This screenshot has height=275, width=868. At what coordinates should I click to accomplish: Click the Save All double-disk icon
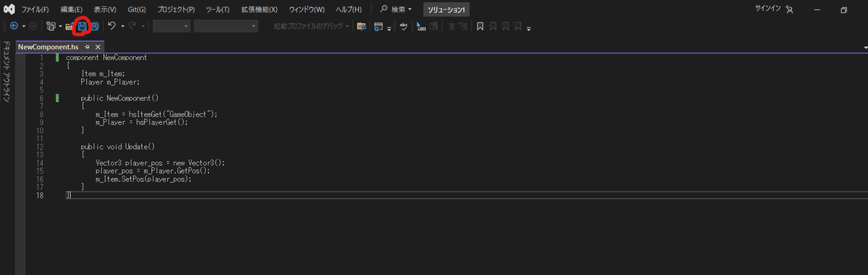coord(95,27)
